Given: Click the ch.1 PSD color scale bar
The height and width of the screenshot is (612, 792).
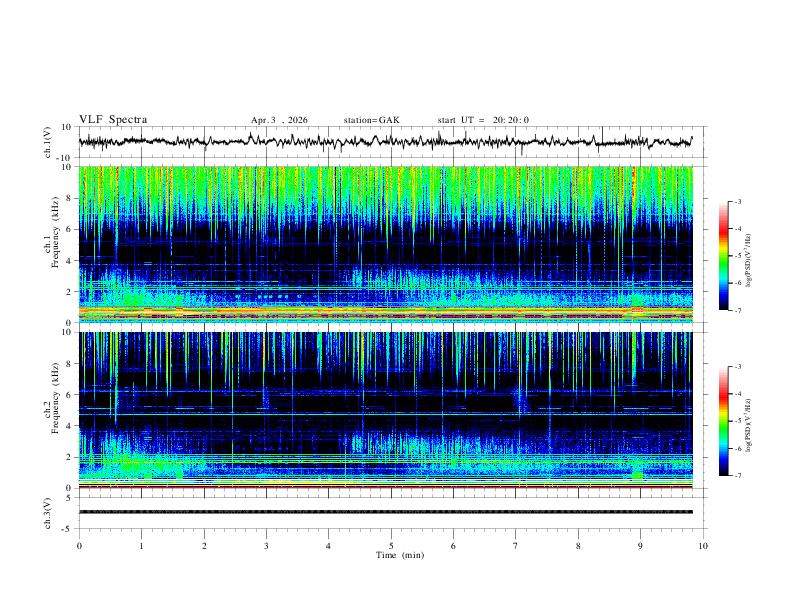Looking at the screenshot, I should 724,256.
